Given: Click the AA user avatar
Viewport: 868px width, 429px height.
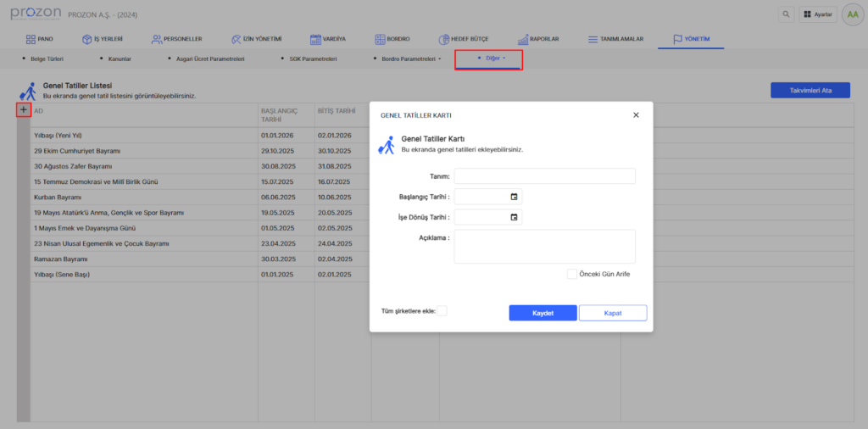Looking at the screenshot, I should tap(851, 14).
